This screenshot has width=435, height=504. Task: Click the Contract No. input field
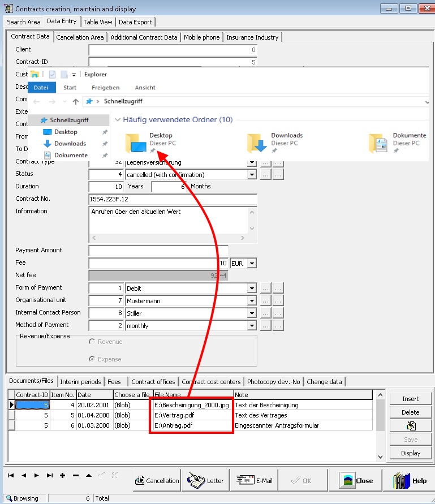[x=173, y=199]
